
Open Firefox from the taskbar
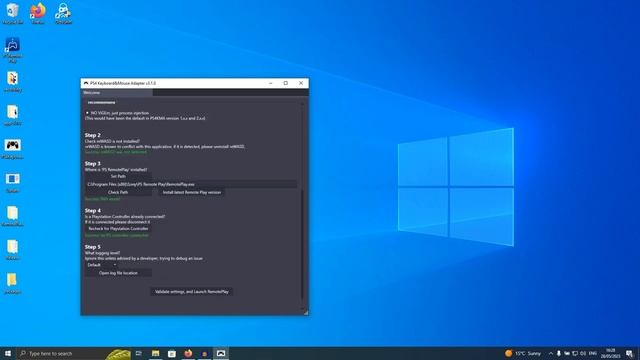[x=188, y=353]
